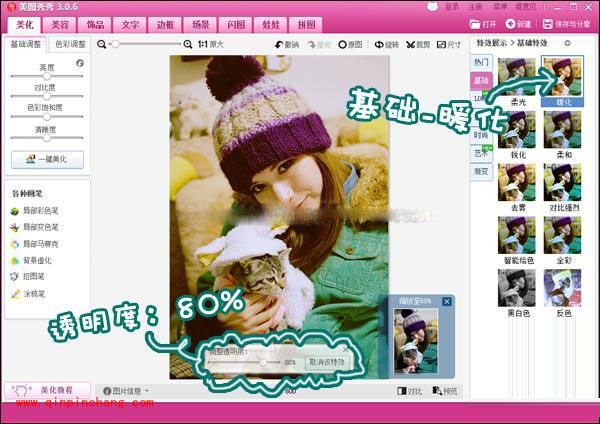Click the zoom in magnifier icon
This screenshot has width=600, height=424.
[x=188, y=44]
